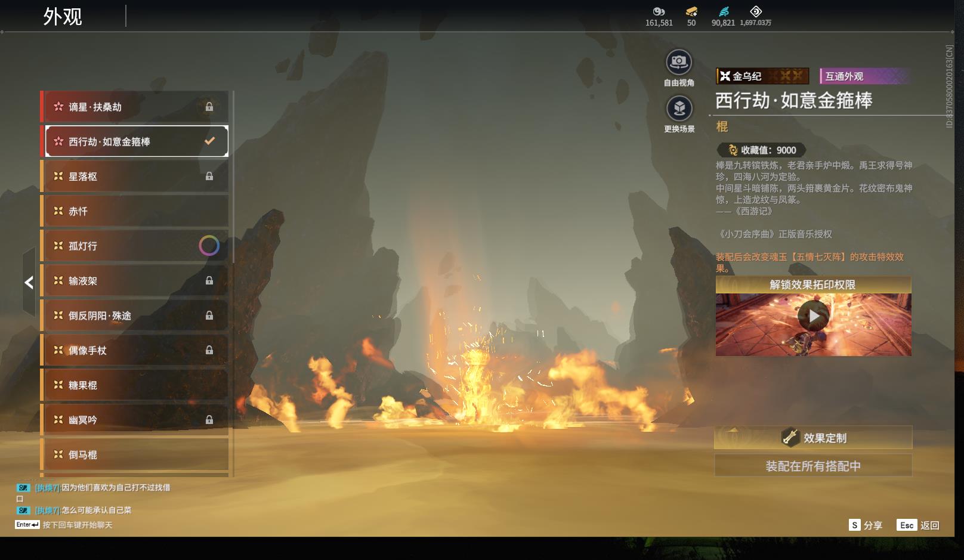Click the diamond currency icon (1,697.03万)
Screen dimensions: 964x560
[756, 11]
